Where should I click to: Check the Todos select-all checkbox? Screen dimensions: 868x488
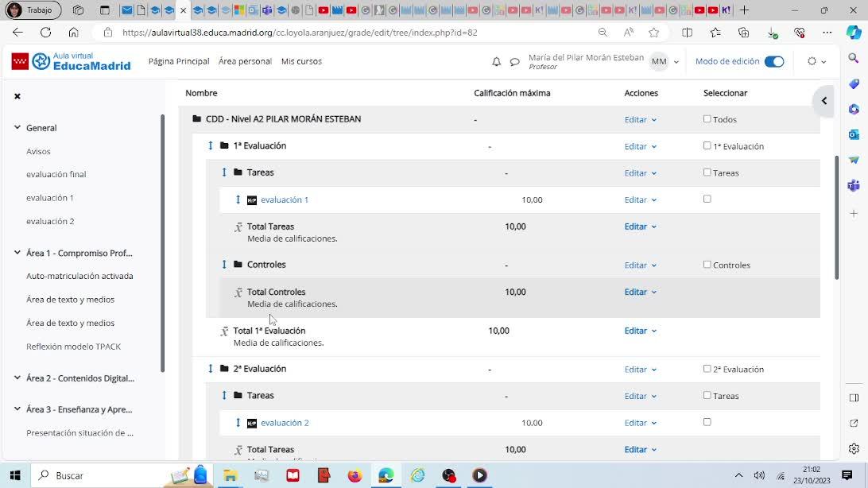click(x=707, y=119)
